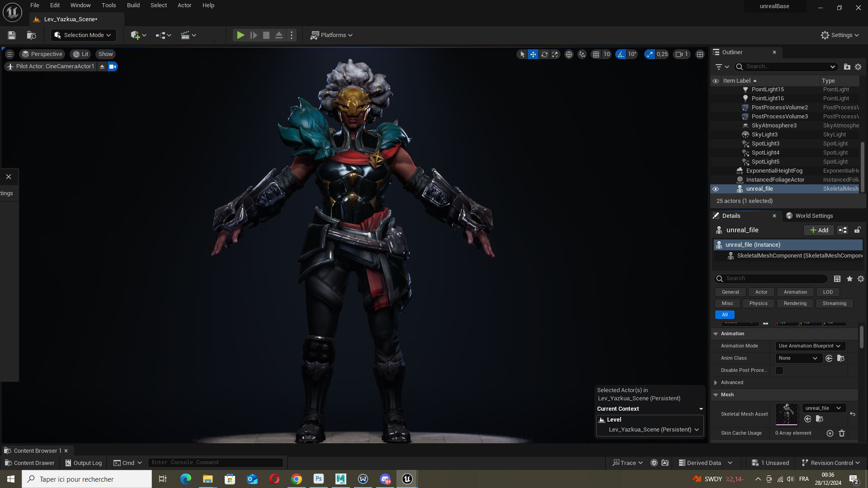Open the play options three-dot menu

point(292,35)
